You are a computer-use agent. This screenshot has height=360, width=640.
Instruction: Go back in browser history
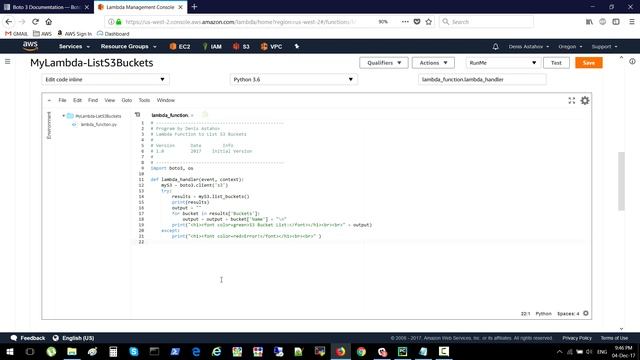point(9,22)
